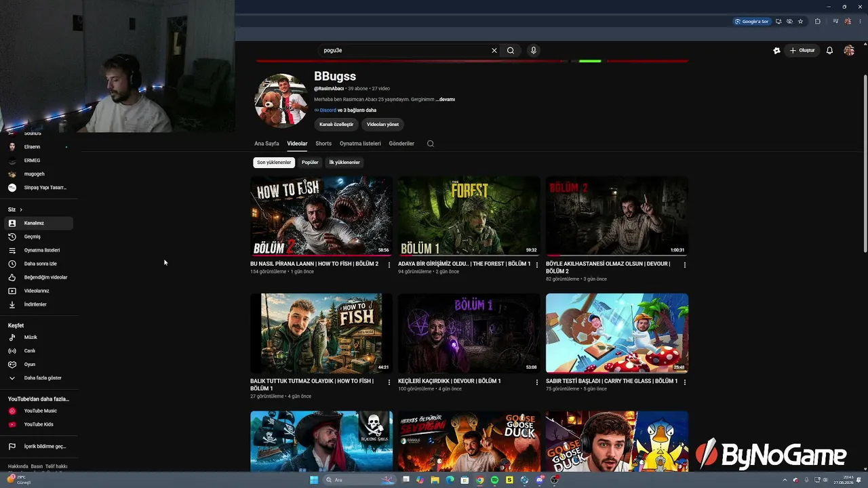Open the mugogeh subscription channel

tap(37, 174)
